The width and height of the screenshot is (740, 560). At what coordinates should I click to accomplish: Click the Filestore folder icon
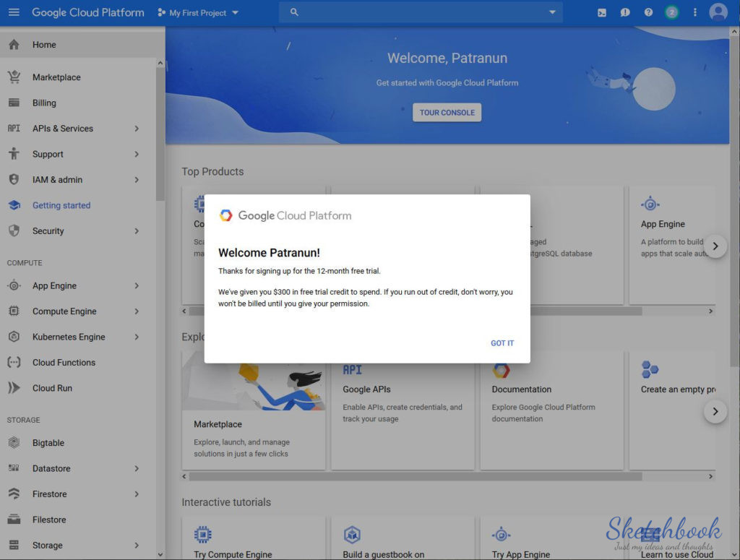coord(14,520)
